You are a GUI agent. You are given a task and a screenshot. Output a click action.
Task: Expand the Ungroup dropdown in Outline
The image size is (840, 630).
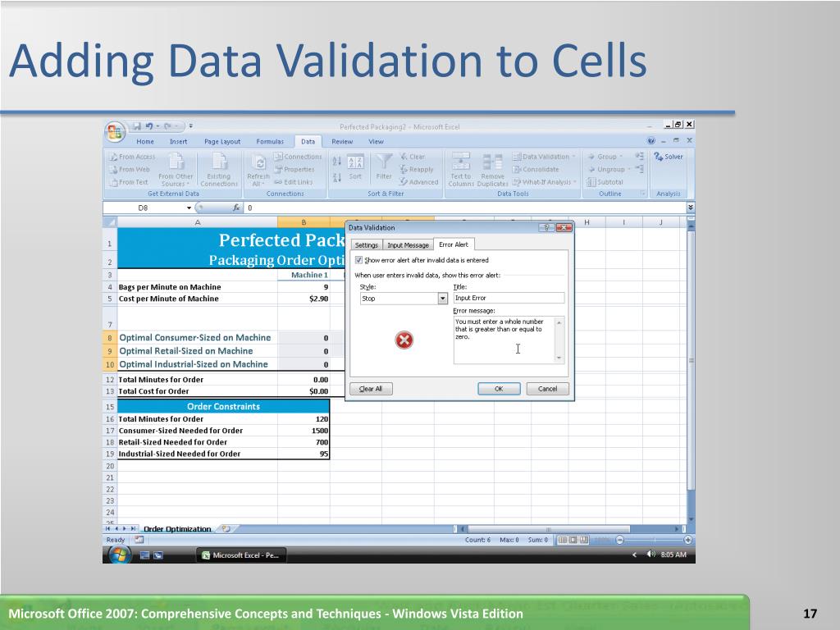coord(629,169)
